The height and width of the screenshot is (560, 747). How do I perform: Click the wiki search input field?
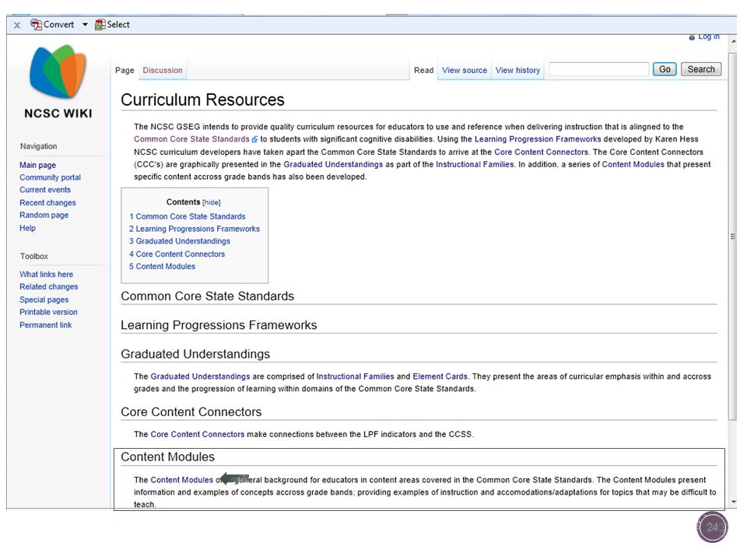tap(599, 69)
